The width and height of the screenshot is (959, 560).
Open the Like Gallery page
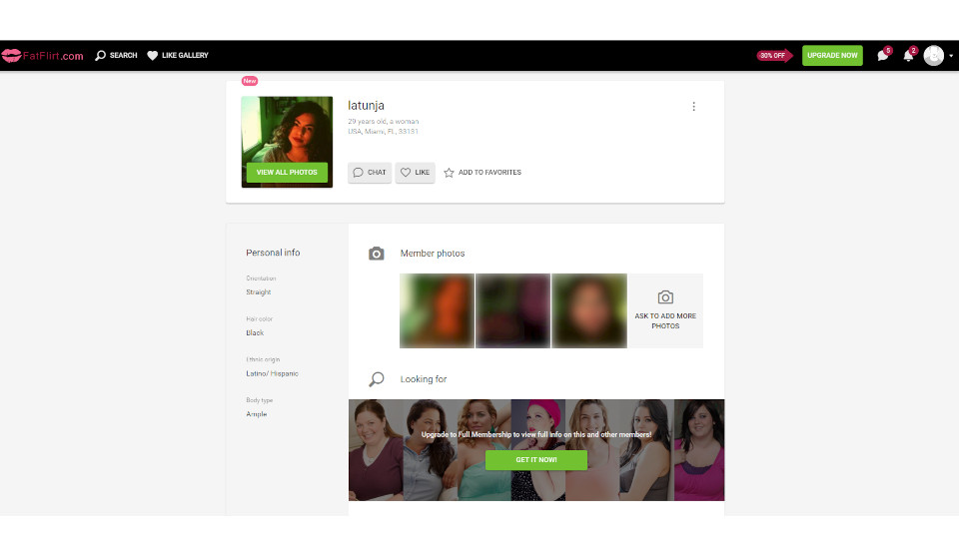(x=178, y=56)
